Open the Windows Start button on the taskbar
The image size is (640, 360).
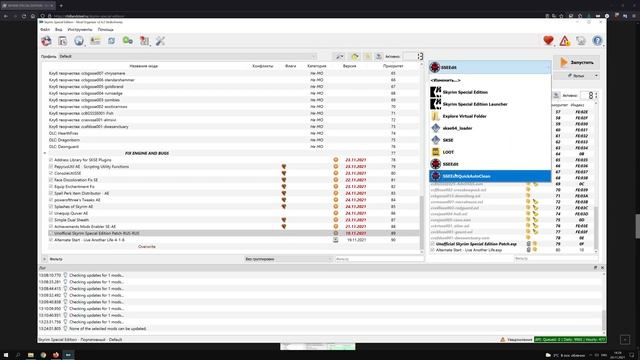(6, 355)
